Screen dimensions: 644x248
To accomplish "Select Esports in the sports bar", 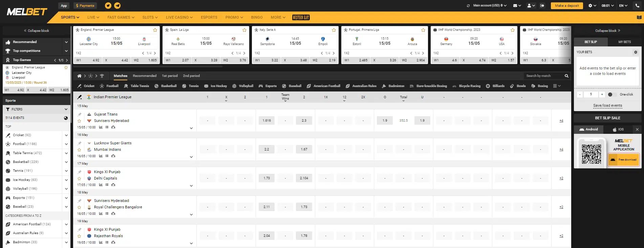I will click(267, 86).
